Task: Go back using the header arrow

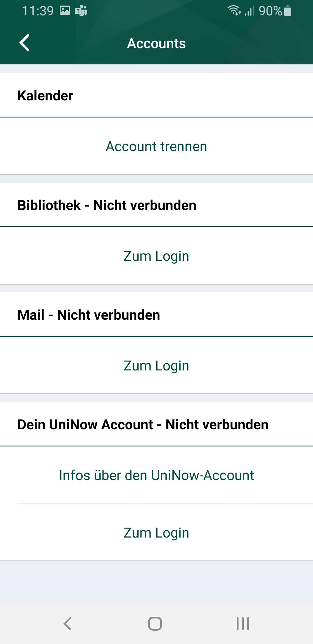Action: [x=25, y=43]
